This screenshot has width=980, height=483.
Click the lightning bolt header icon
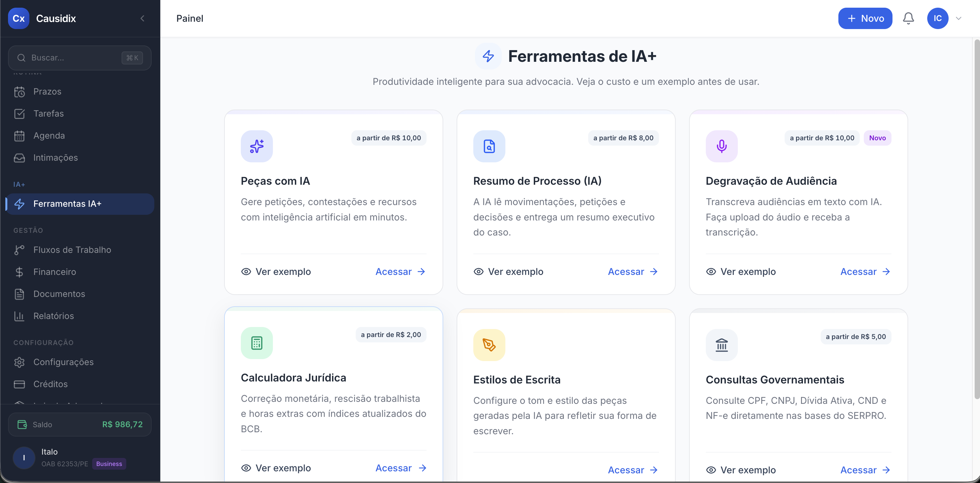pos(488,56)
